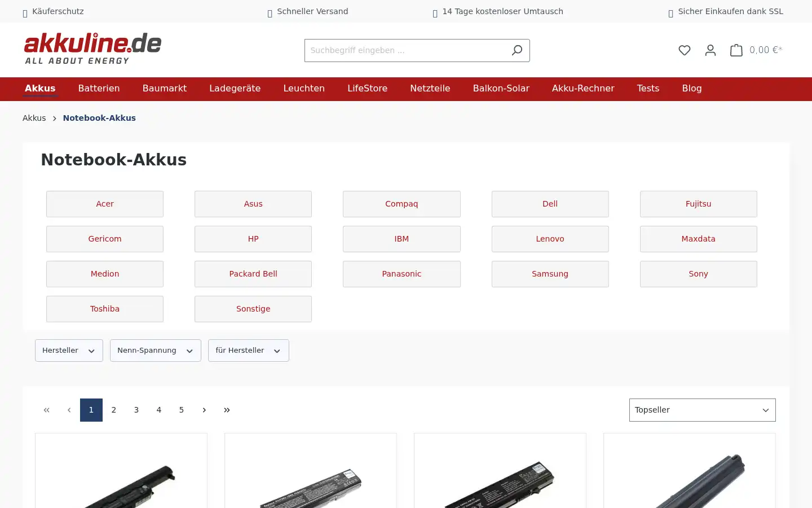Focus the Suchbegriff eingeben search field

pos(405,50)
